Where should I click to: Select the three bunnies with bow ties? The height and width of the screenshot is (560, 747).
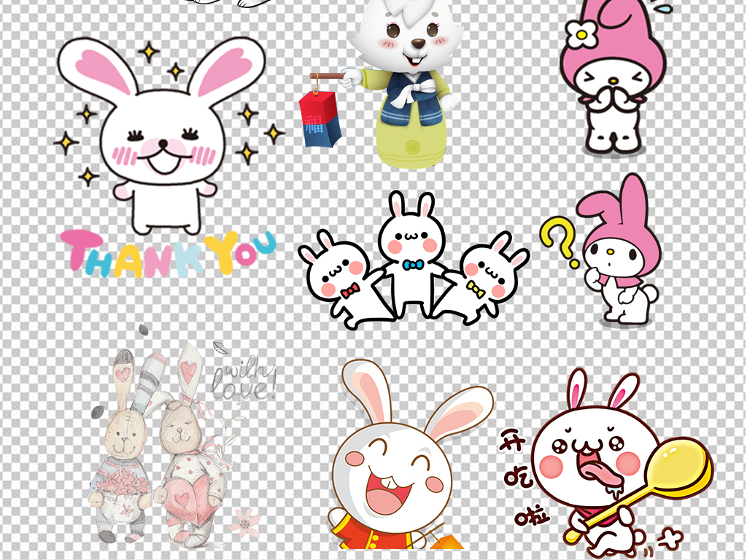point(414,260)
